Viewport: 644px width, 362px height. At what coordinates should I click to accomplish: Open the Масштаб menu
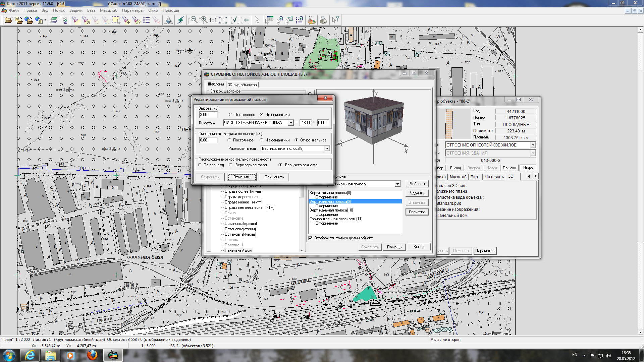point(108,10)
